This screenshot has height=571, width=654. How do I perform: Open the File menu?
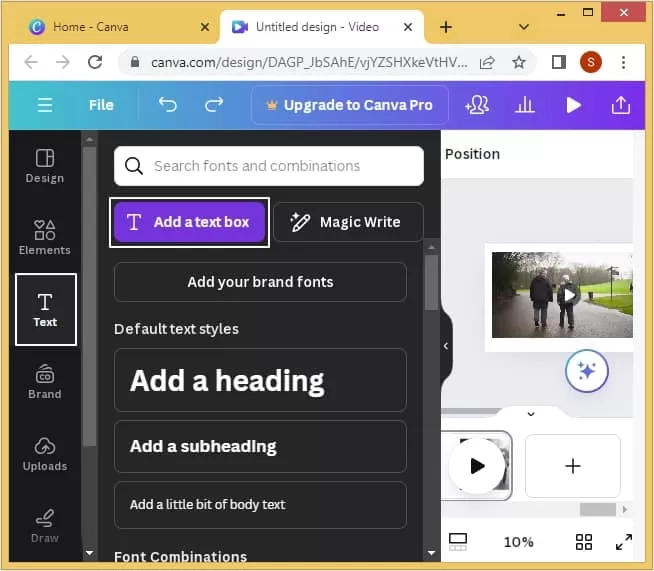101,105
